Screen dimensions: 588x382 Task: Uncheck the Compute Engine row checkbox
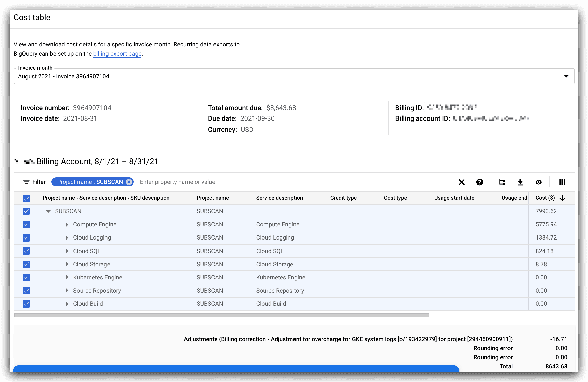(26, 224)
